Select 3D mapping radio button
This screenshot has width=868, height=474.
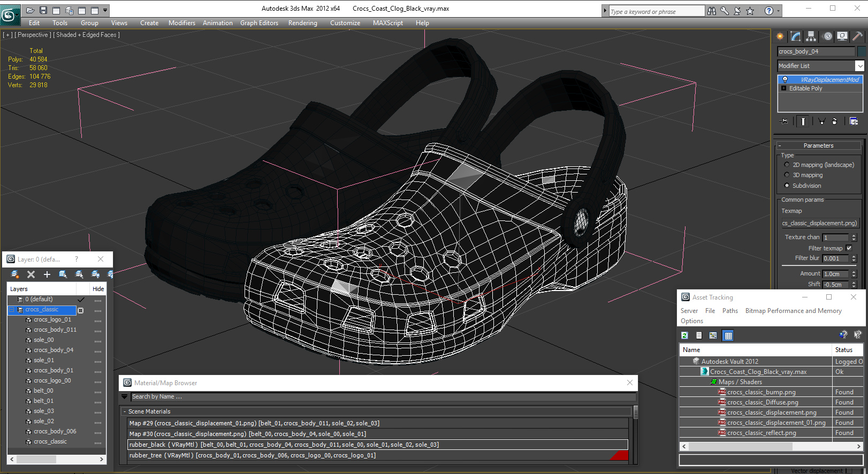point(787,175)
